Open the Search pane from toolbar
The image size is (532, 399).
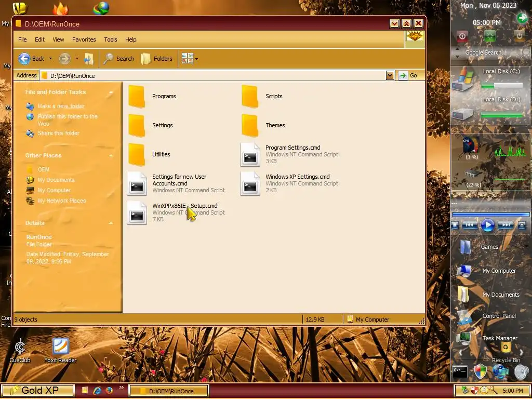[119, 59]
